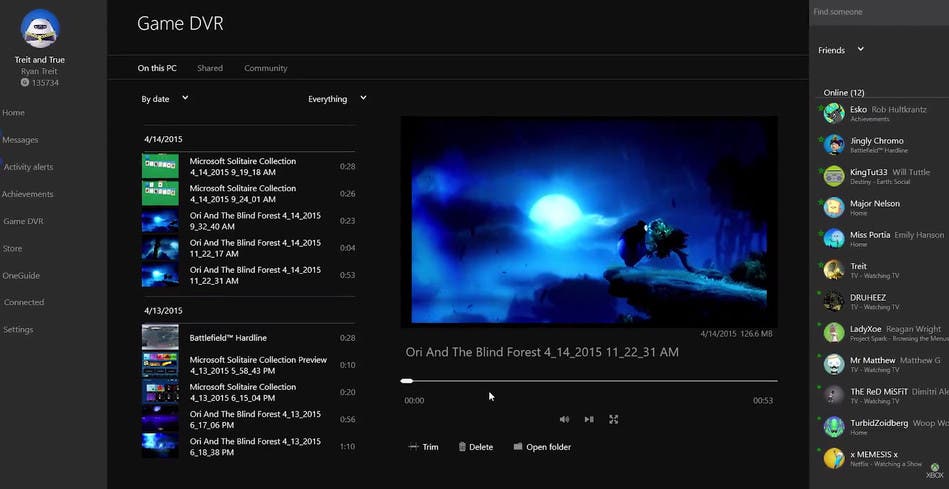Viewport: 949px width, 489px height.
Task: Click Mr Matthew's avatar
Action: pyautogui.click(x=833, y=364)
